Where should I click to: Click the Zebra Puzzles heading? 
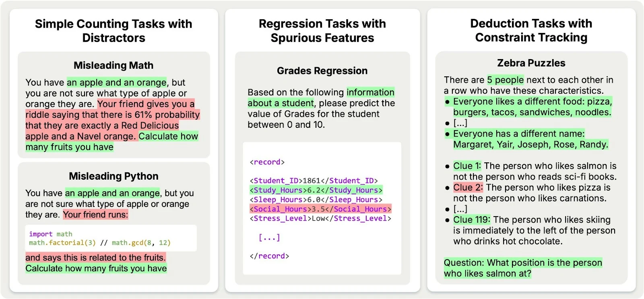531,63
